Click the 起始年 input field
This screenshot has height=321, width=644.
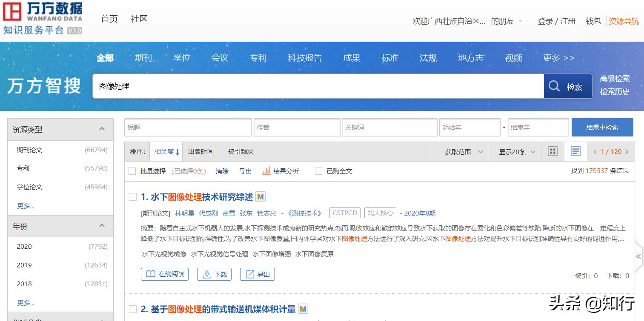[469, 127]
